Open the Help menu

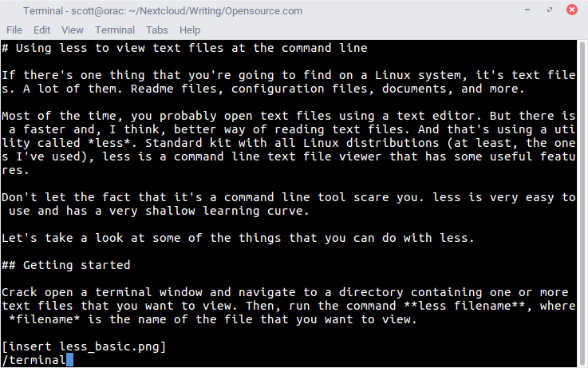click(x=190, y=30)
